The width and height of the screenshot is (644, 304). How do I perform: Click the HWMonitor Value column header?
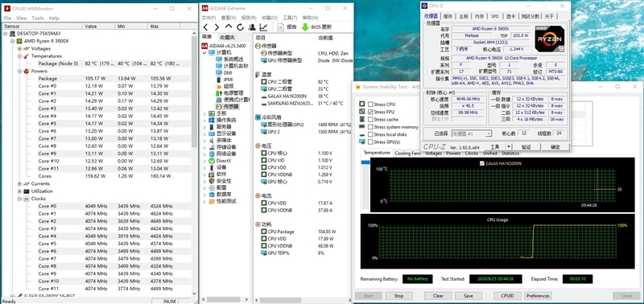click(x=98, y=26)
